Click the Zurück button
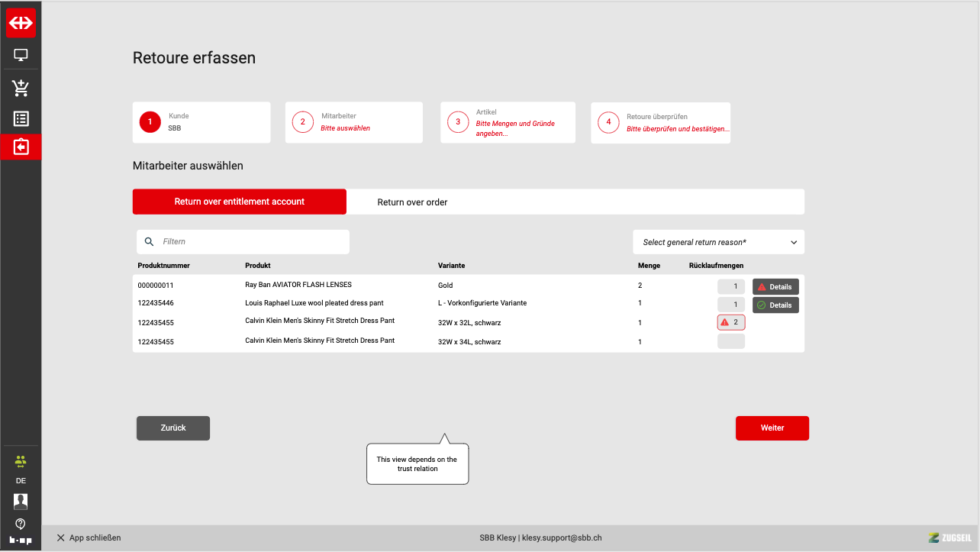The height and width of the screenshot is (552, 980). tap(173, 428)
